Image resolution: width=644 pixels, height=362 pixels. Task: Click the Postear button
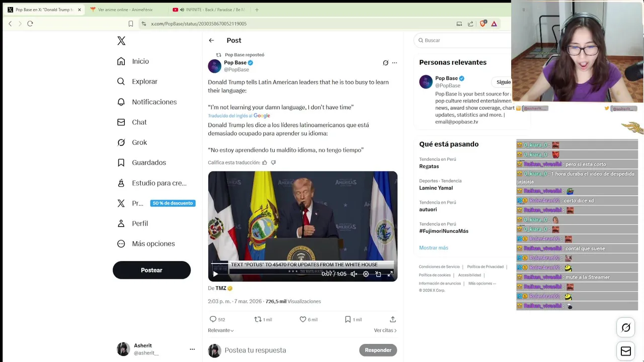(151, 270)
